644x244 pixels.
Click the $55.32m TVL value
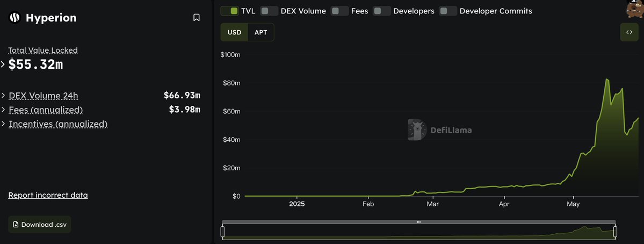click(36, 64)
